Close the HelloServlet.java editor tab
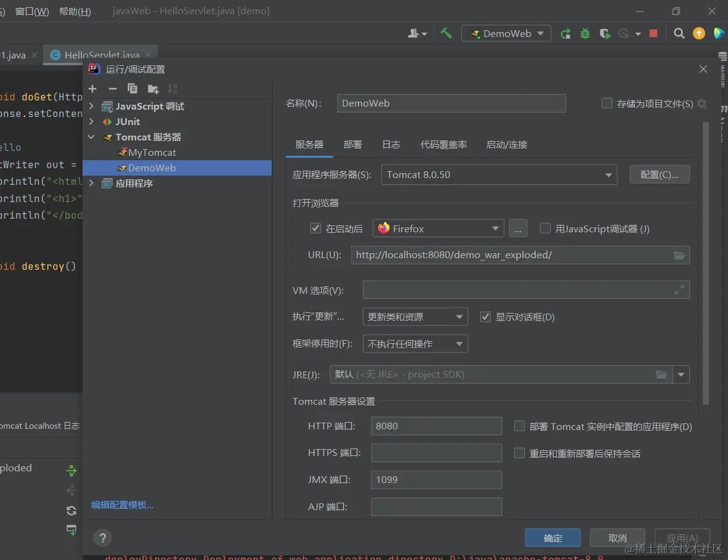728x560 pixels. (x=148, y=55)
